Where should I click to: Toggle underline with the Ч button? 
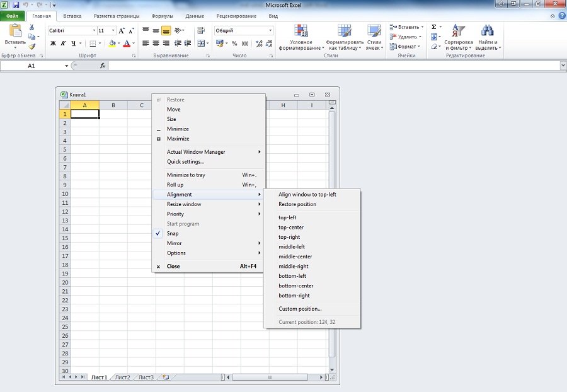[x=74, y=43]
